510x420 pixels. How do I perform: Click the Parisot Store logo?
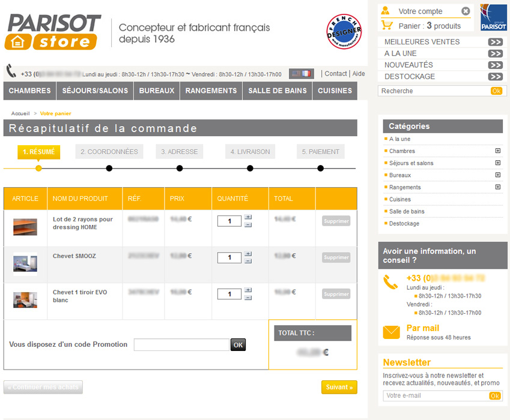(52, 32)
